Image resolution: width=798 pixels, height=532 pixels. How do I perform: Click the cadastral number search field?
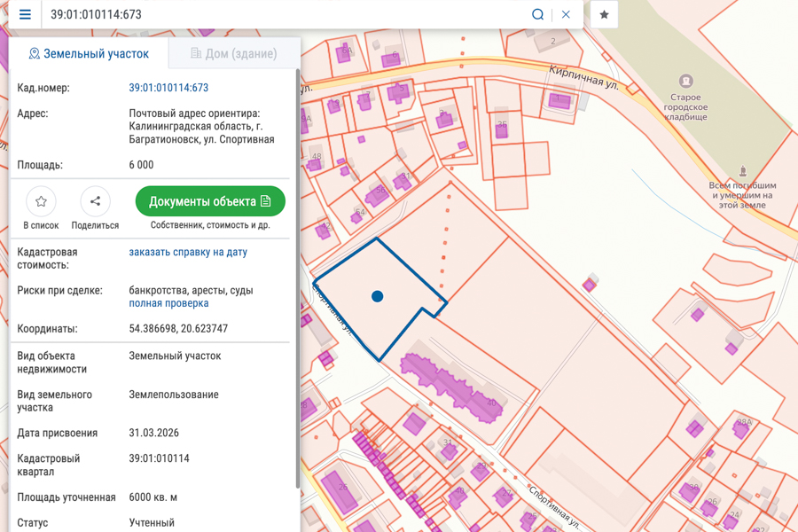coord(285,14)
